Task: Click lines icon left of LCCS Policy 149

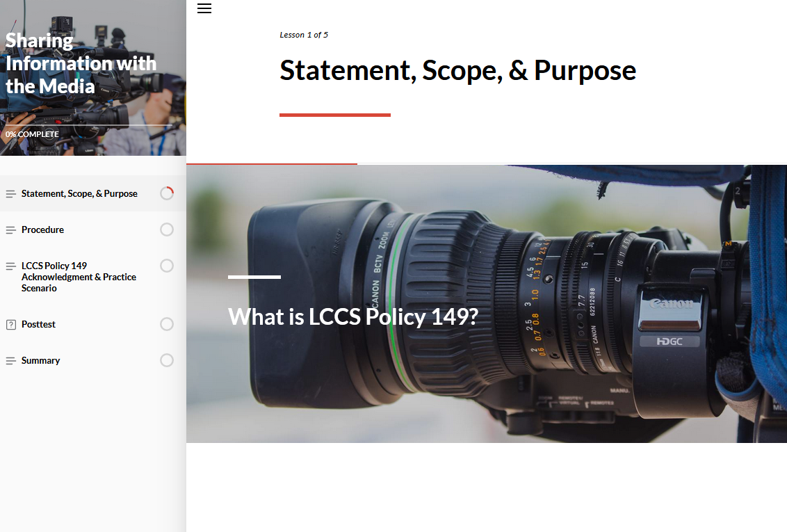Action: [10, 266]
